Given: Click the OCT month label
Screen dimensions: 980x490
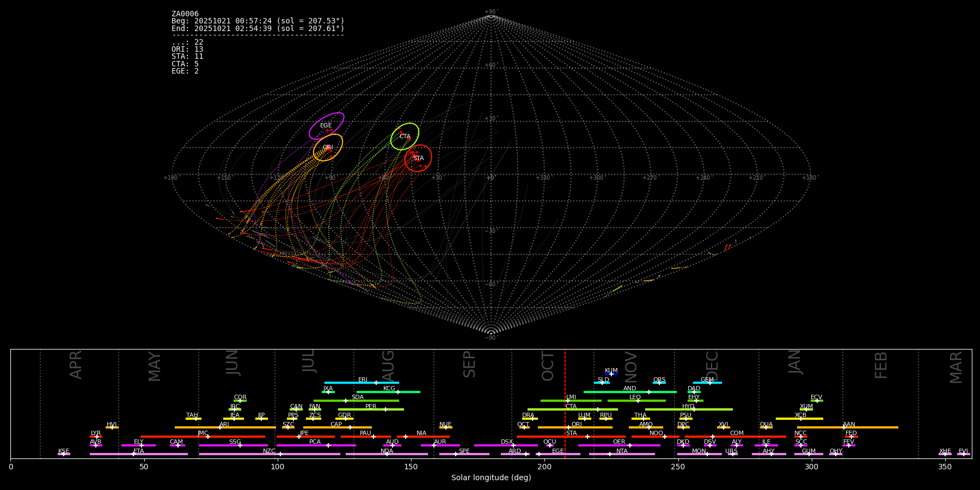Looking at the screenshot, I should [548, 366].
